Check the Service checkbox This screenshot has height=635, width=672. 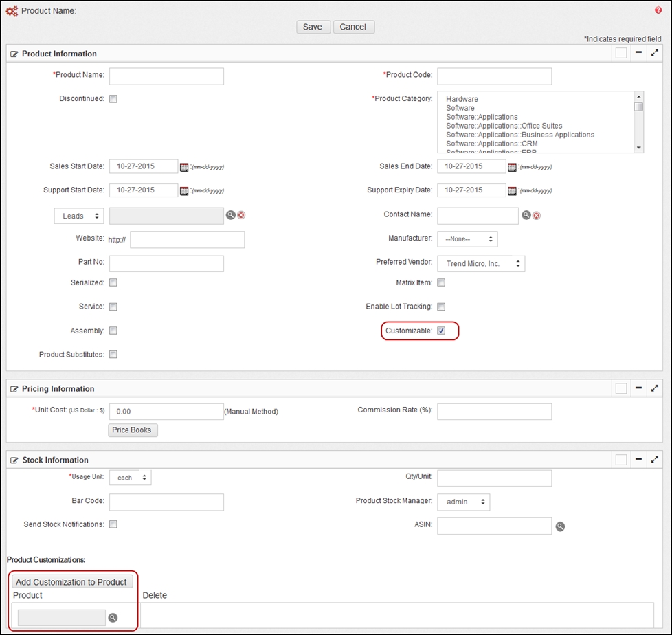click(113, 307)
